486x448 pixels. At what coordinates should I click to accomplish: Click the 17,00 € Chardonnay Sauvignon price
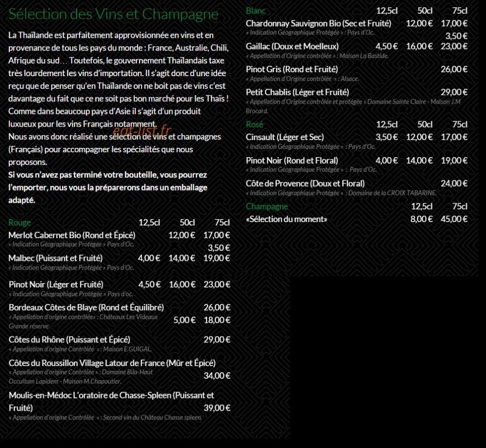(454, 23)
